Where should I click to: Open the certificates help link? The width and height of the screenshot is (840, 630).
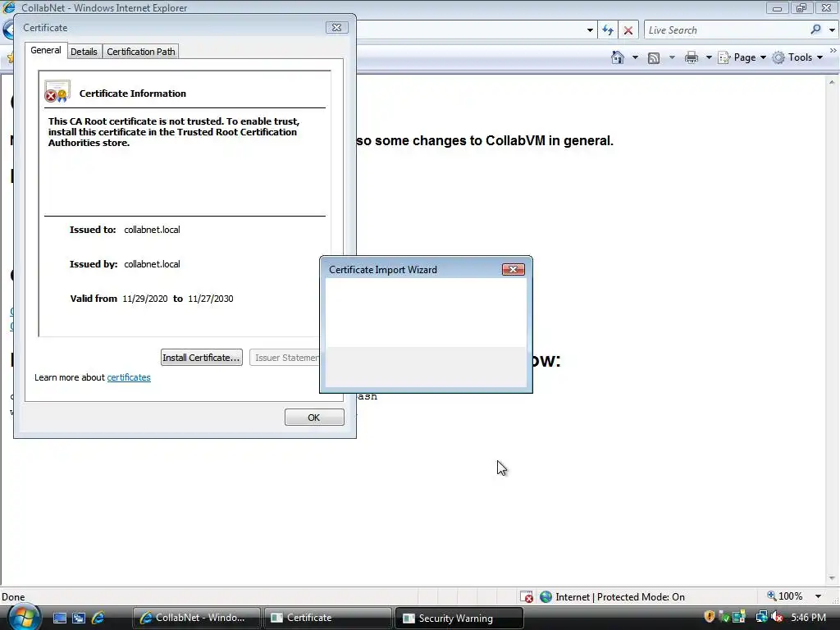pos(129,377)
